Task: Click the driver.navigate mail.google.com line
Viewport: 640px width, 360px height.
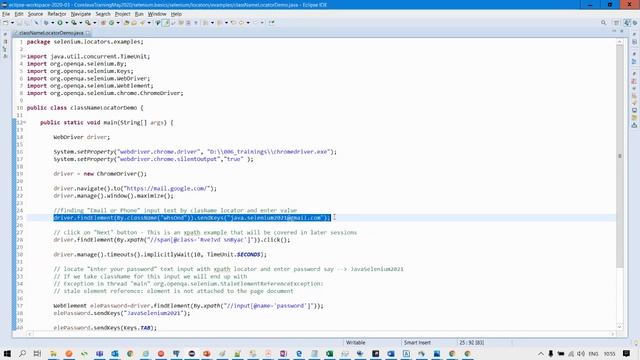Action: click(x=135, y=189)
